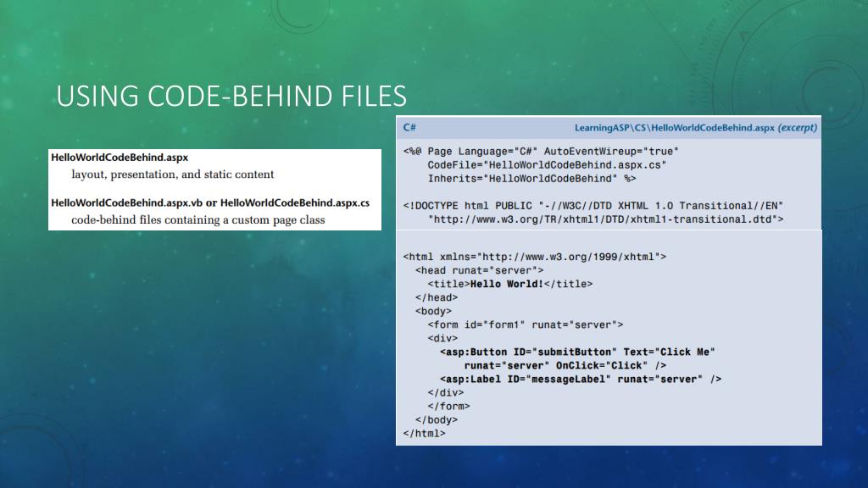This screenshot has width=868, height=488.
Task: Click the '</form>' closing tag
Action: (x=449, y=406)
